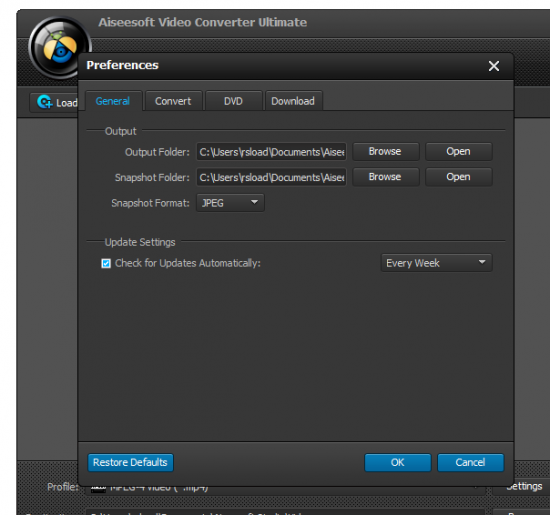The image size is (550, 515).
Task: Click the Update Settings section heading
Action: [140, 242]
